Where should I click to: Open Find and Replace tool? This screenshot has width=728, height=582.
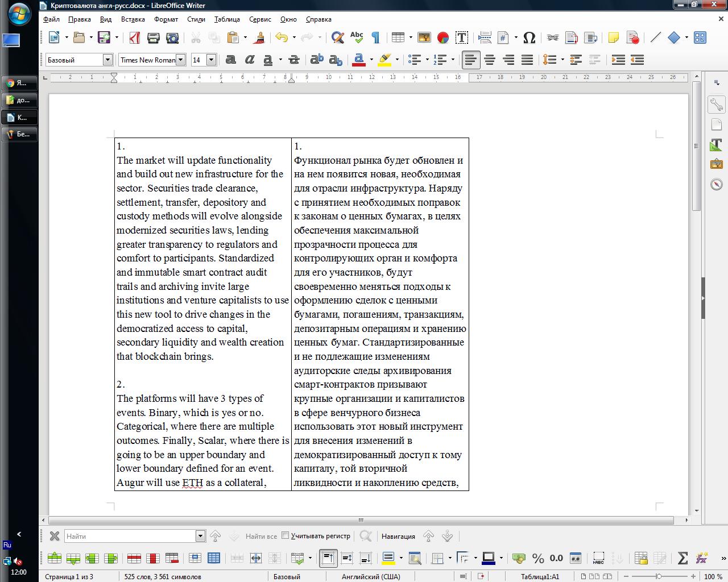(338, 38)
